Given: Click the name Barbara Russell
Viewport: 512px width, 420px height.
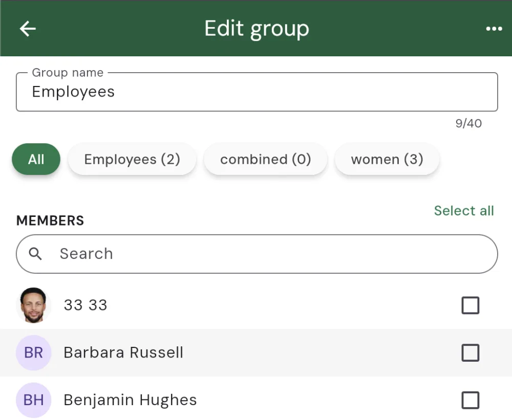Looking at the screenshot, I should (x=123, y=352).
